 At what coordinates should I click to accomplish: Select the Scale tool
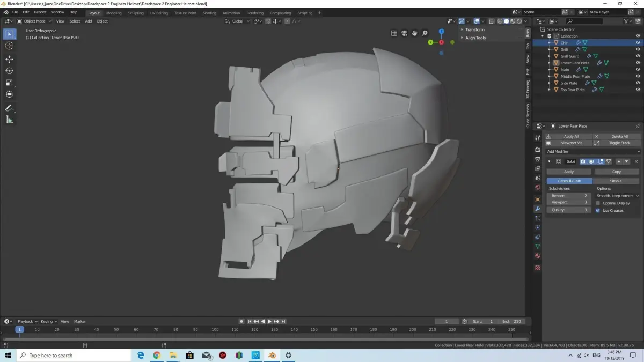[9, 83]
